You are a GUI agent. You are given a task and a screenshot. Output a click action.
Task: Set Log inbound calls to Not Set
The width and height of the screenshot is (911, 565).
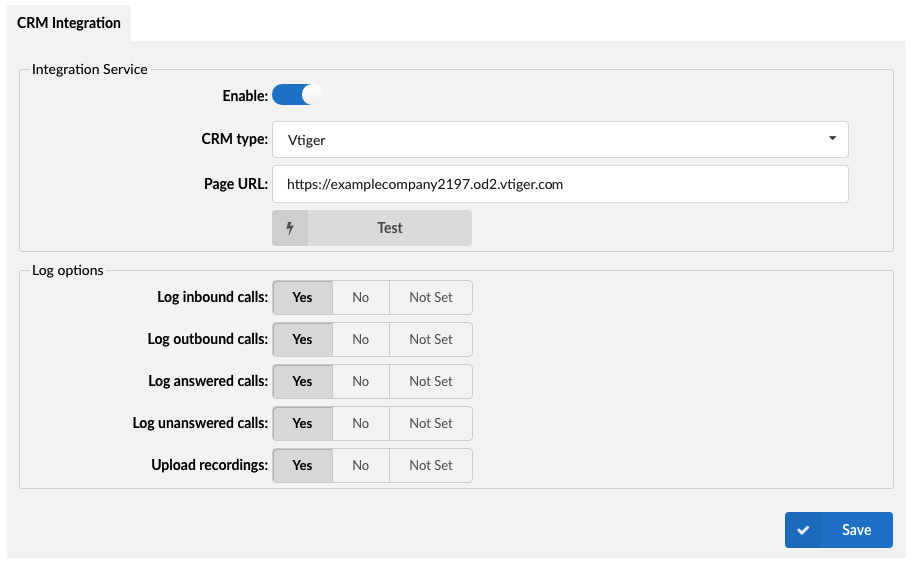[431, 298]
